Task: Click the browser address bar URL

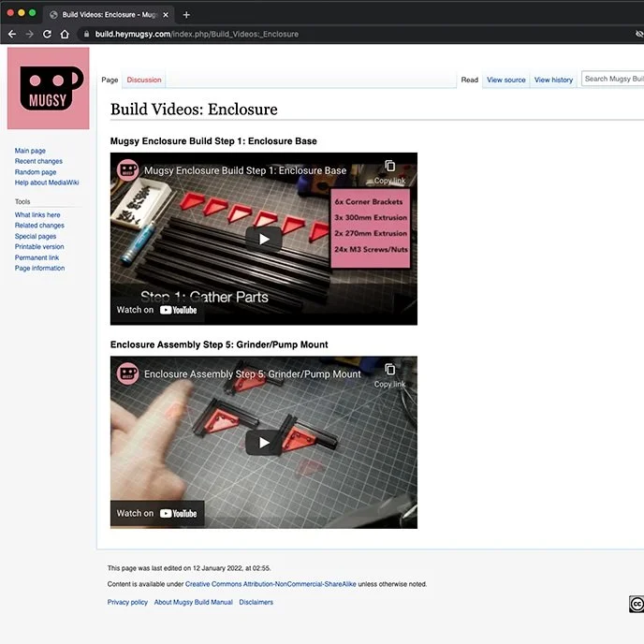Action: click(197, 34)
